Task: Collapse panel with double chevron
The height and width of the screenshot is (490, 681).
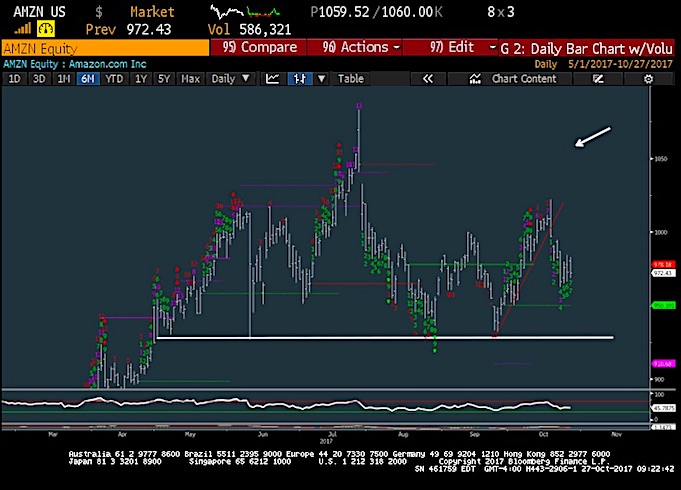Action: coord(428,79)
